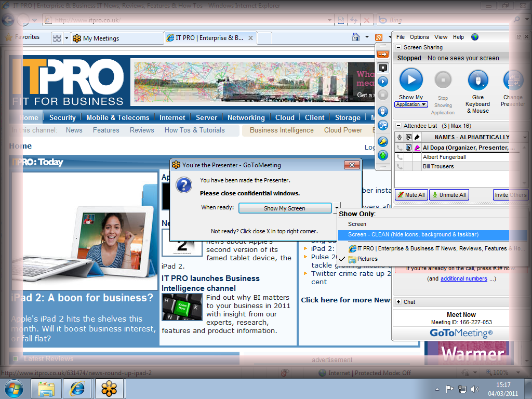Click the Unmute All button
This screenshot has width=532, height=399.
[449, 195]
